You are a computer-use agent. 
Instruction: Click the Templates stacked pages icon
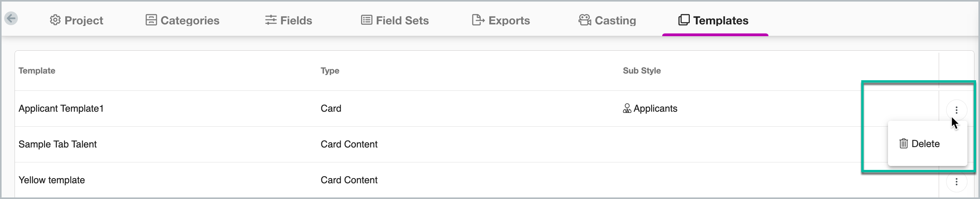[684, 20]
